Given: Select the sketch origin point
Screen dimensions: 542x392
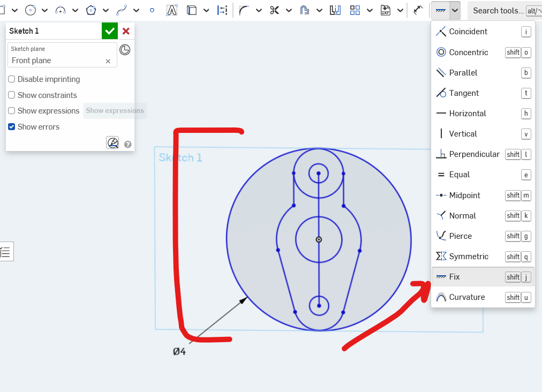Looking at the screenshot, I should pyautogui.click(x=319, y=239).
